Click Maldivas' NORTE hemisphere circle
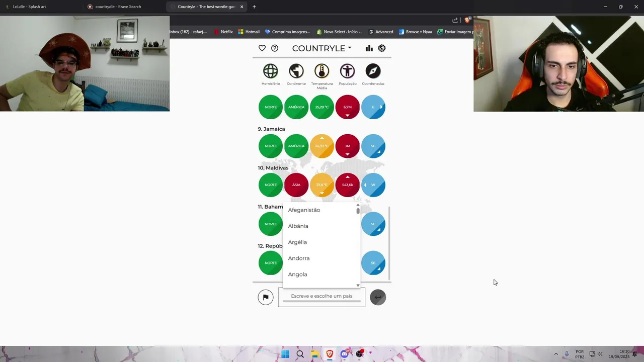This screenshot has width=644, height=362. (x=271, y=185)
